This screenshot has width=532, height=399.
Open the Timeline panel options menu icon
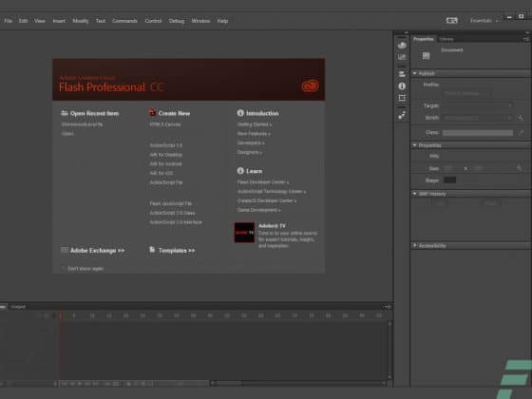click(387, 307)
